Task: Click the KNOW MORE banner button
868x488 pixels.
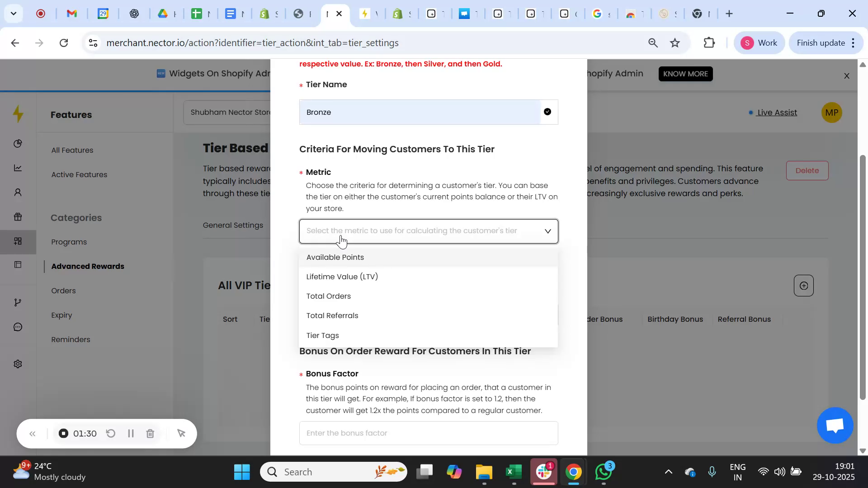Action: (x=685, y=74)
